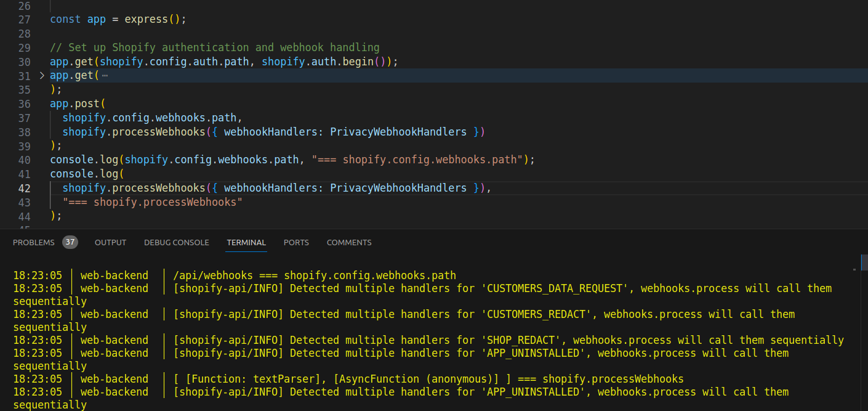Show the DEBUG CONSOLE tab
The width and height of the screenshot is (868, 411).
coord(176,242)
